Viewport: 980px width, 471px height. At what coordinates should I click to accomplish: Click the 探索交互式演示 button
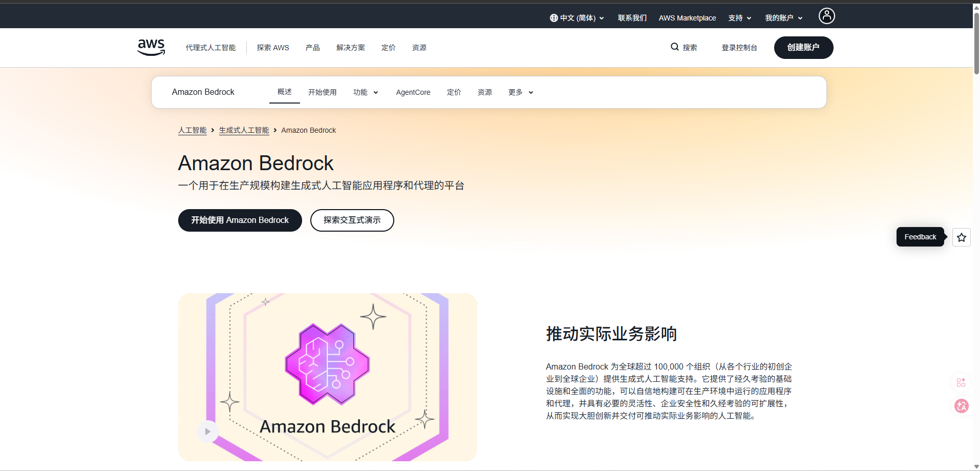coord(352,220)
